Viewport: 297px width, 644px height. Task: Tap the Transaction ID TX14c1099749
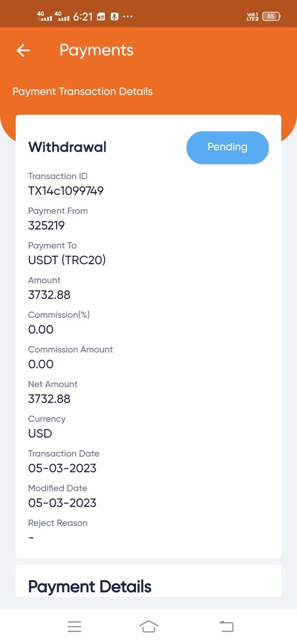pos(66,191)
